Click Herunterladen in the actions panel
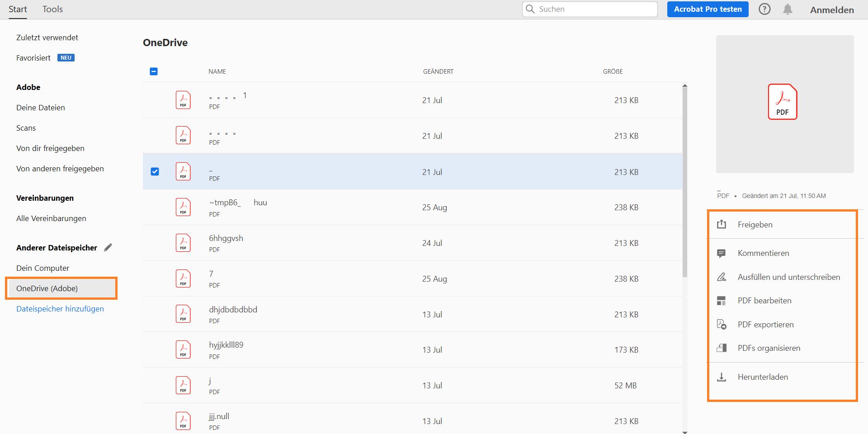The height and width of the screenshot is (434, 868). coord(763,377)
